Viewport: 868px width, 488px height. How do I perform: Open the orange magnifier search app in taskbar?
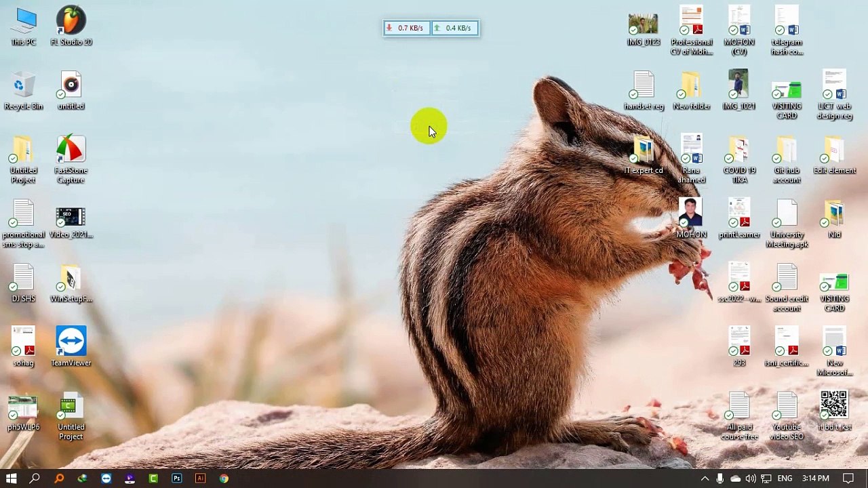click(x=59, y=479)
